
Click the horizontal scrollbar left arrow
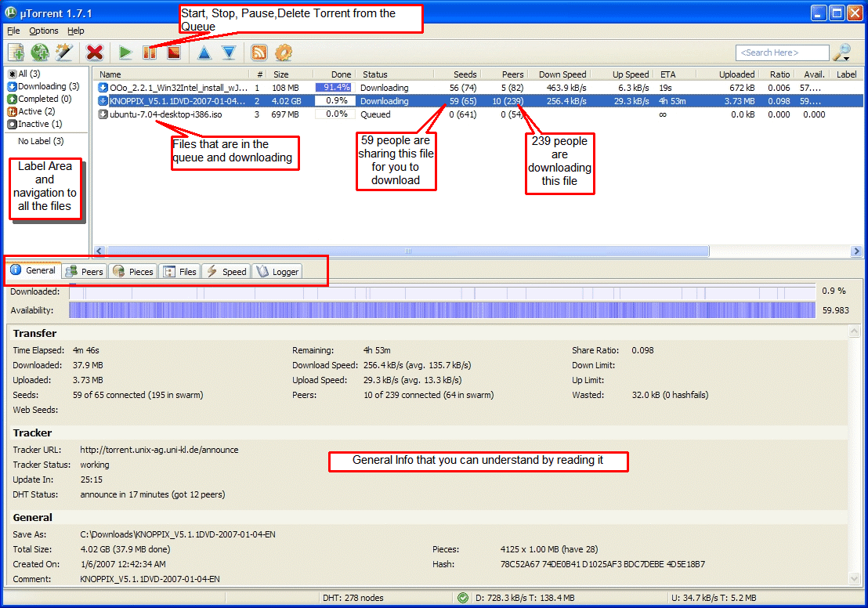(99, 251)
